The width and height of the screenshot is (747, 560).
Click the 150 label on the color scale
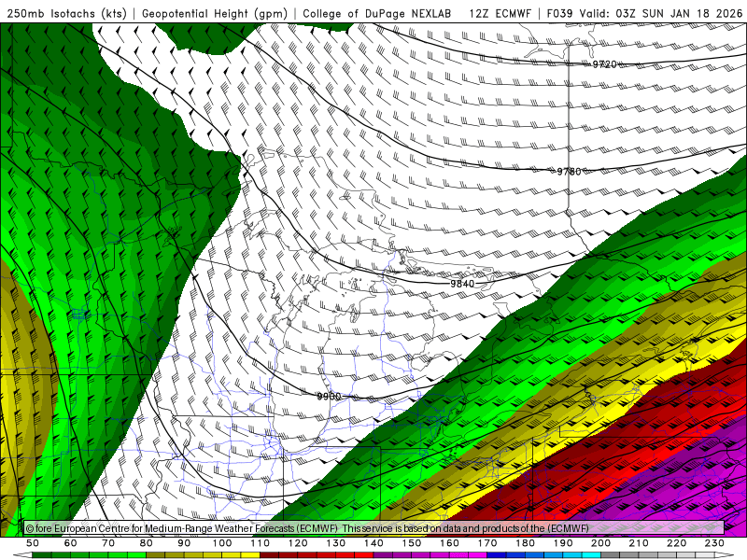412,543
